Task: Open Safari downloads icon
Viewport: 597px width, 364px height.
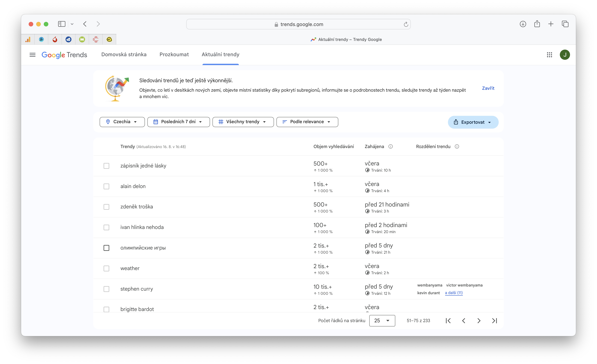Action: coord(523,24)
